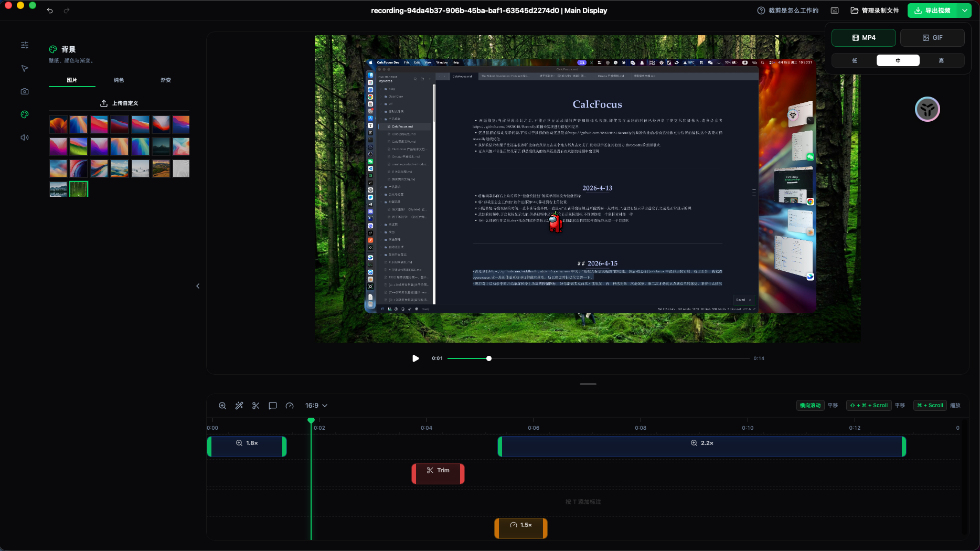Screen dimensions: 980x551
Task: Select the background palette sidebar icon
Action: pyautogui.click(x=25, y=114)
